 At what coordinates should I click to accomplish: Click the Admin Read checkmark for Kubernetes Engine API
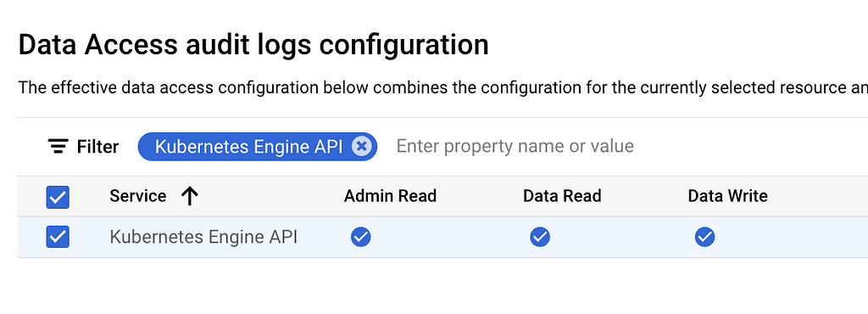361,237
